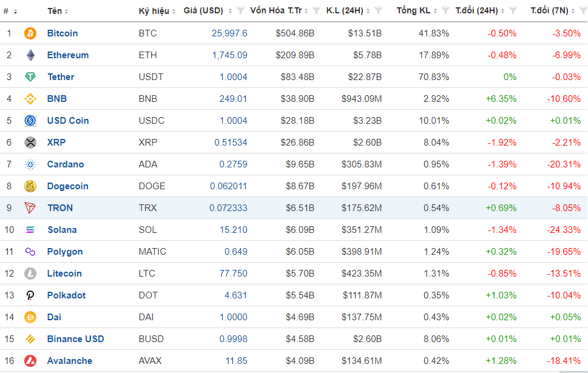
Task: Click the Ethereum diamond logo icon
Action: click(30, 55)
